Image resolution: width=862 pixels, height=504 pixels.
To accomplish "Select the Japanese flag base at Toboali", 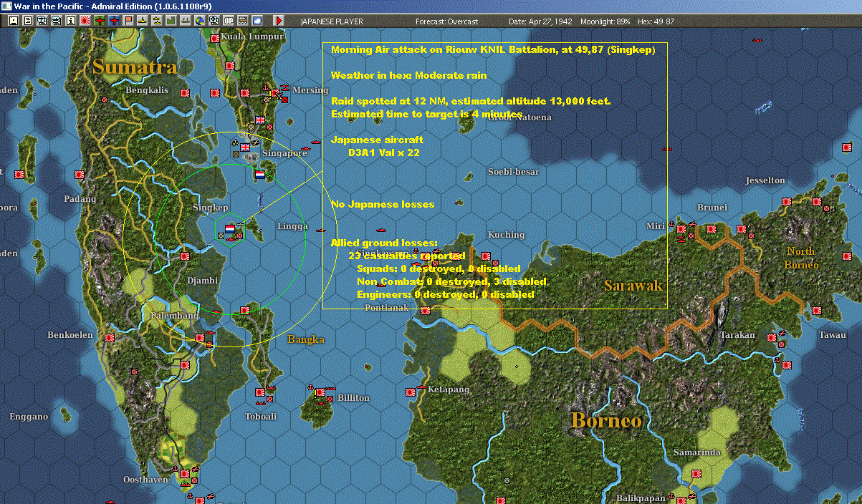I will tap(260, 392).
